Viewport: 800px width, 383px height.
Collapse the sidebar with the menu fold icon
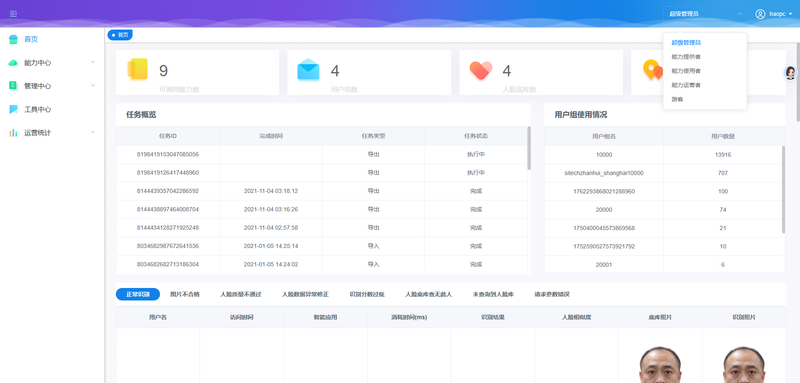(14, 14)
